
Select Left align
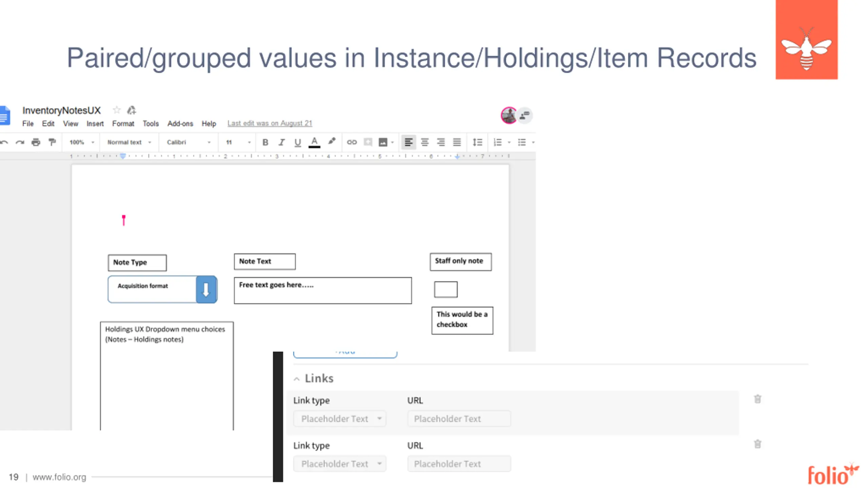click(409, 142)
